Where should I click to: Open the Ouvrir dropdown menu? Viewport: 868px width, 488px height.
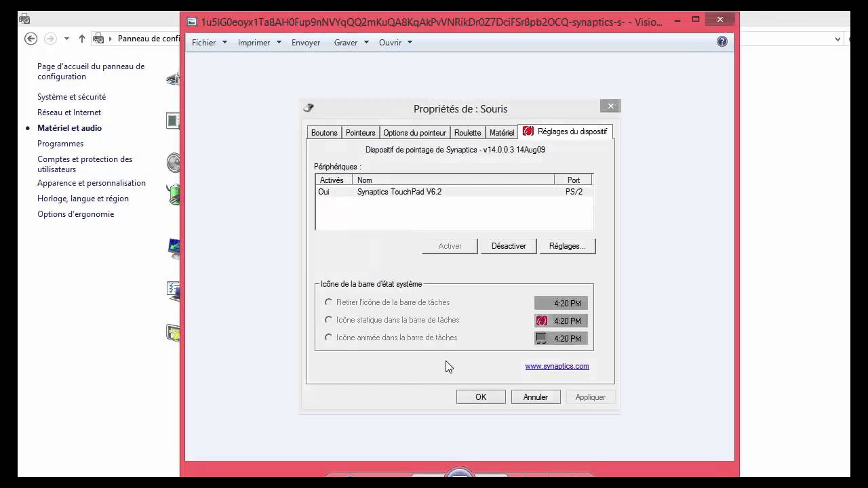[x=395, y=42]
